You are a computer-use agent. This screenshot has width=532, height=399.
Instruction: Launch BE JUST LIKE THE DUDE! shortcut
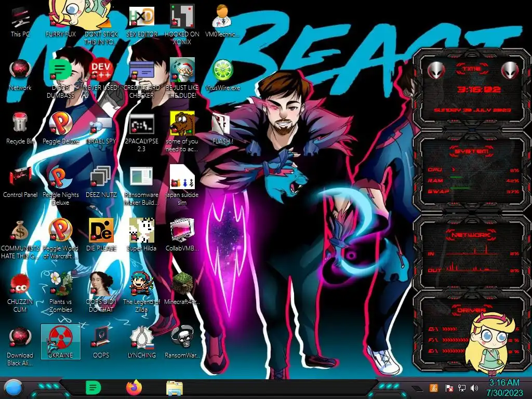(x=182, y=78)
